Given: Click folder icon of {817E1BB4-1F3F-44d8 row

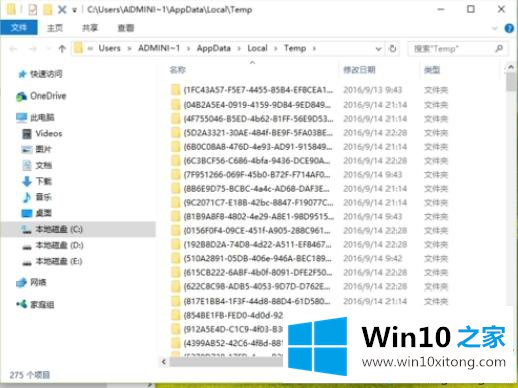Looking at the screenshot, I should (x=175, y=302).
